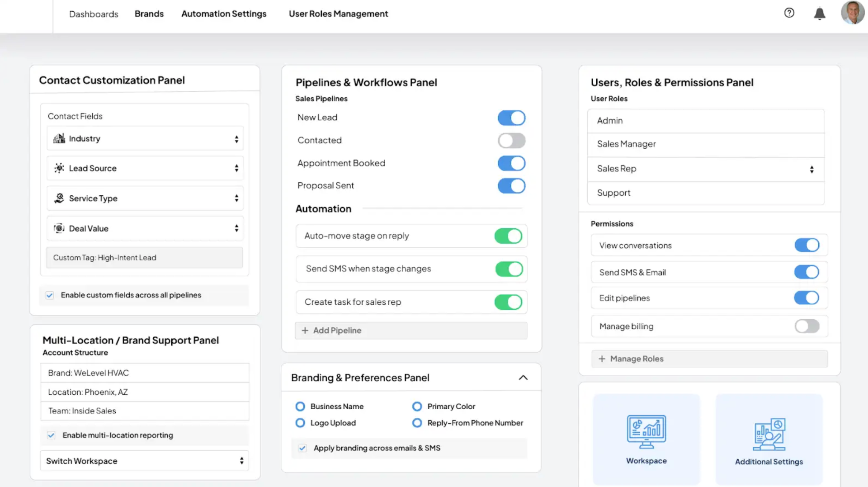Click the Manage Roles button
Image resolution: width=868 pixels, height=487 pixels.
coord(709,359)
